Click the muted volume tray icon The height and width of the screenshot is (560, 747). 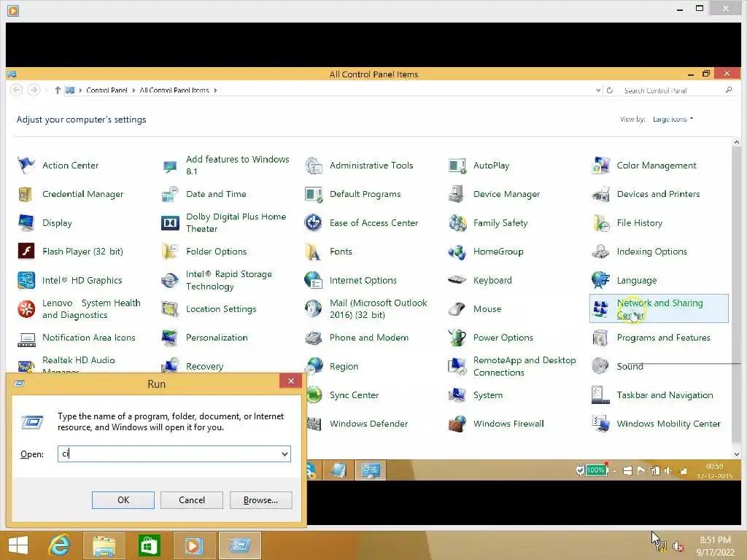(x=678, y=547)
